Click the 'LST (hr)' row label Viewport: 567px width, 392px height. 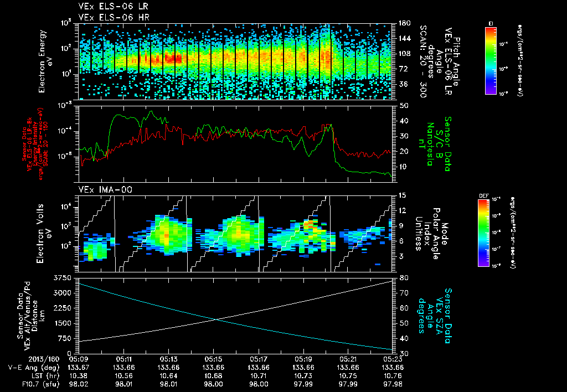(44, 376)
